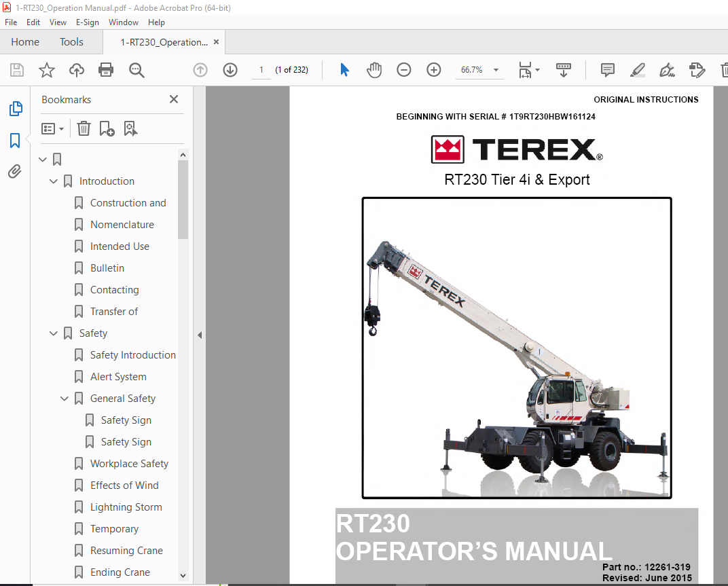
Task: Open the stamp tool icon
Action: click(x=697, y=70)
